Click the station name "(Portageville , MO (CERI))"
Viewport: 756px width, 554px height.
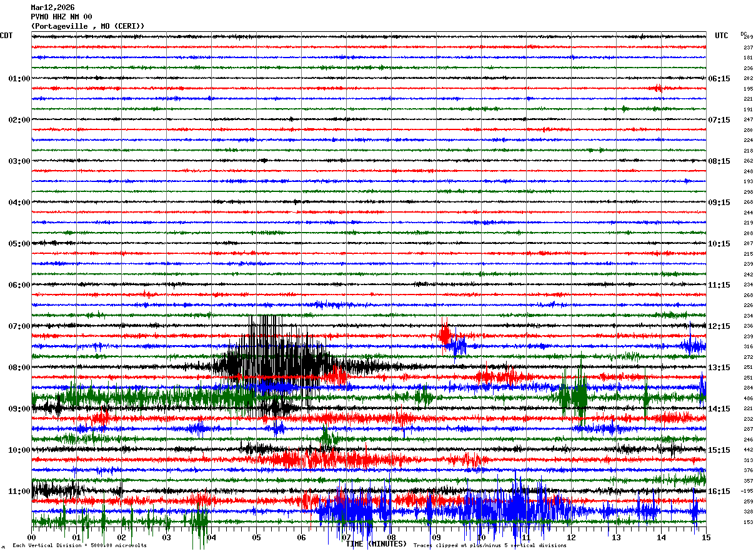87,26
